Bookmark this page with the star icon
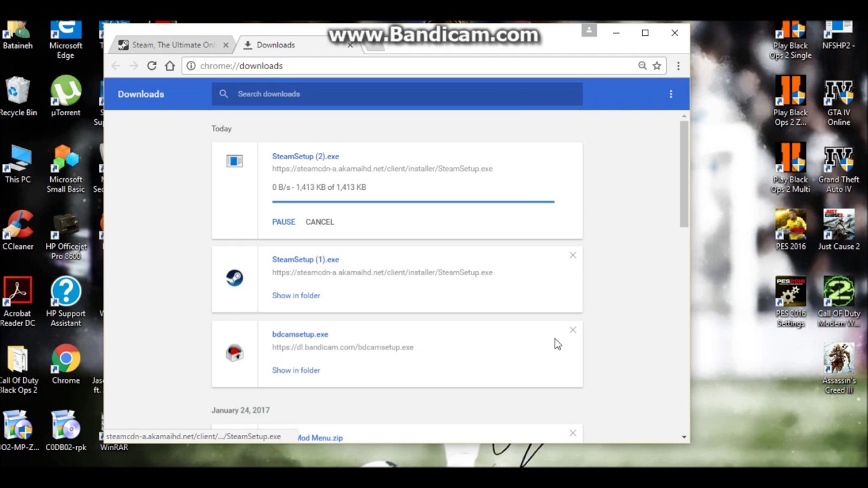The width and height of the screenshot is (868, 488). pyautogui.click(x=656, y=66)
